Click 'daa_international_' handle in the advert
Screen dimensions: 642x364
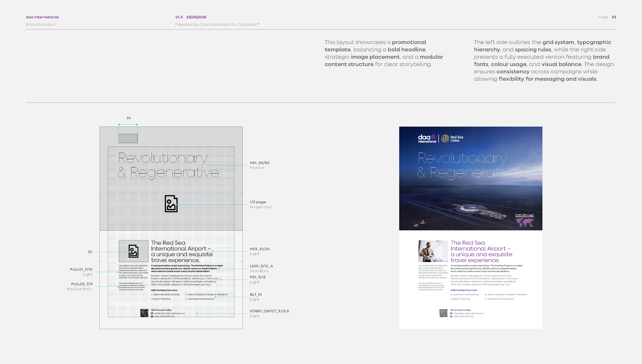(464, 317)
